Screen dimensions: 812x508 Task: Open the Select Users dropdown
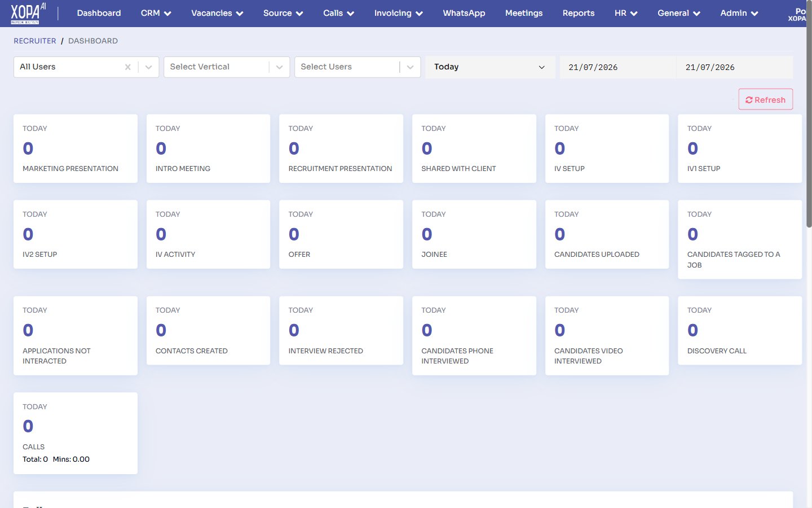coord(358,67)
